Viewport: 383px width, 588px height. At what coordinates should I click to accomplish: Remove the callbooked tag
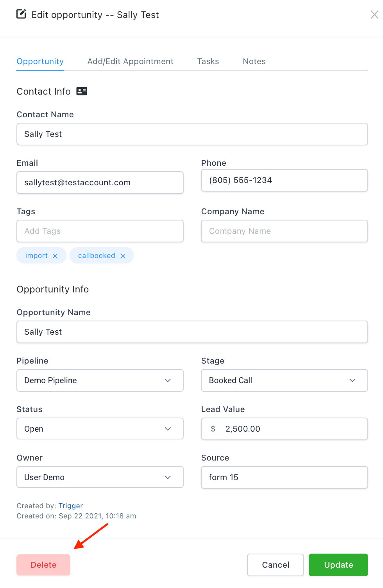pos(123,256)
